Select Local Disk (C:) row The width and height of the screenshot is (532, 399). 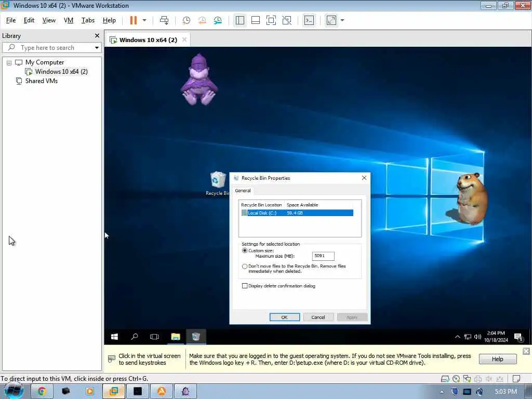pyautogui.click(x=297, y=213)
